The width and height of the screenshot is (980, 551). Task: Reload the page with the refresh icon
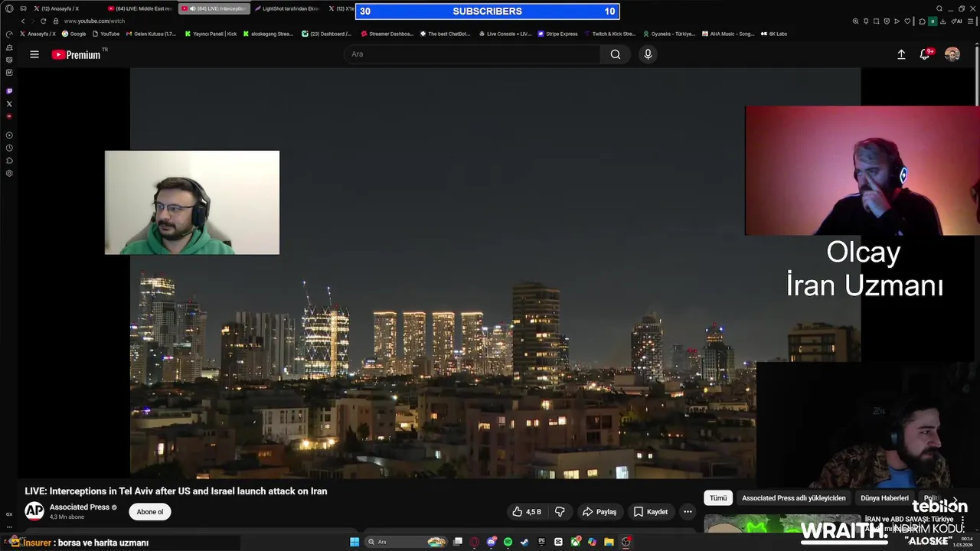pos(43,21)
